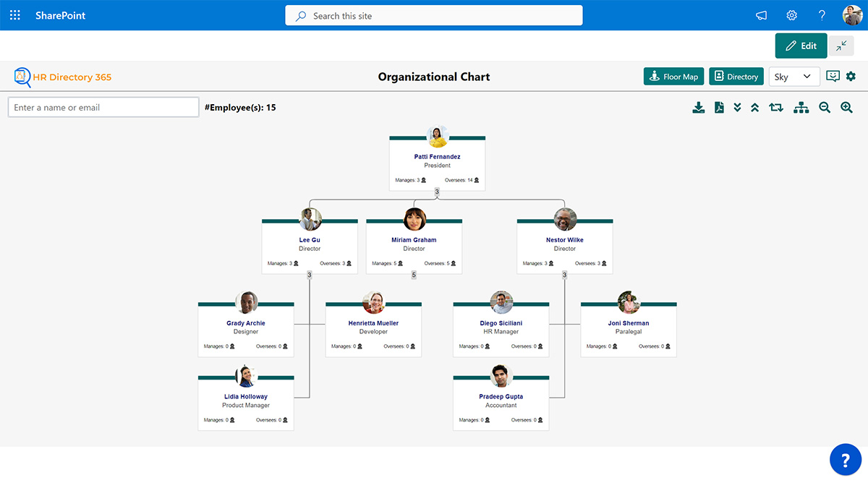
Task: Zoom in on the org chart
Action: click(846, 107)
